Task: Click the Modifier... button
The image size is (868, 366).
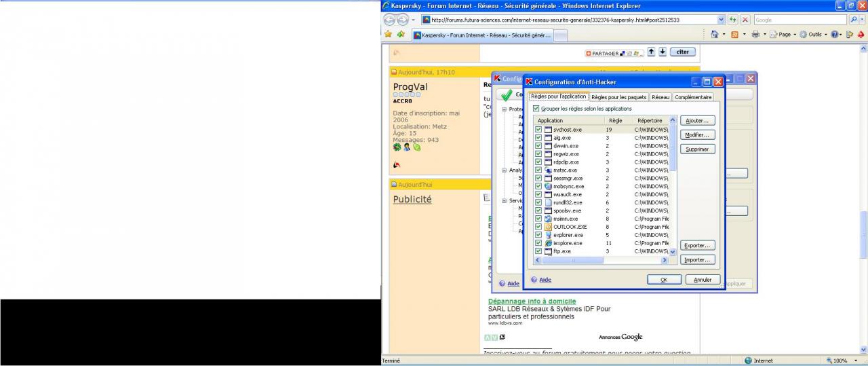Action: [698, 134]
